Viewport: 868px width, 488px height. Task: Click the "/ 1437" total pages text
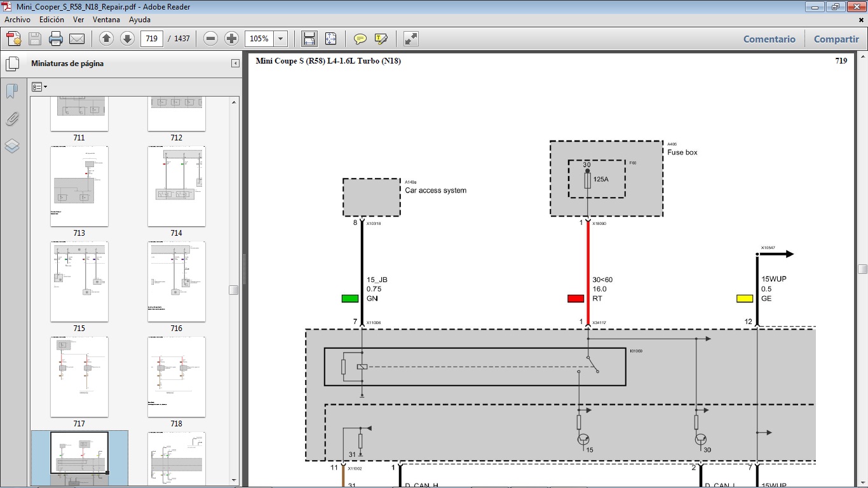179,39
